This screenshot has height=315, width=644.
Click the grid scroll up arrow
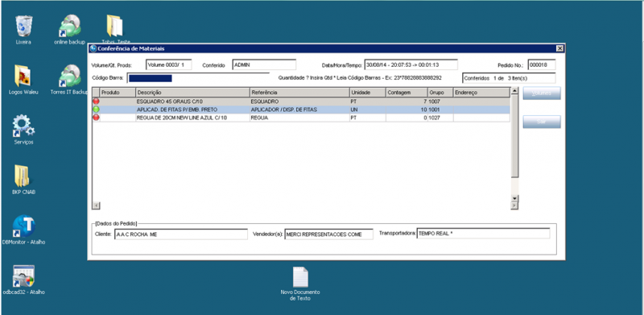[x=514, y=90]
